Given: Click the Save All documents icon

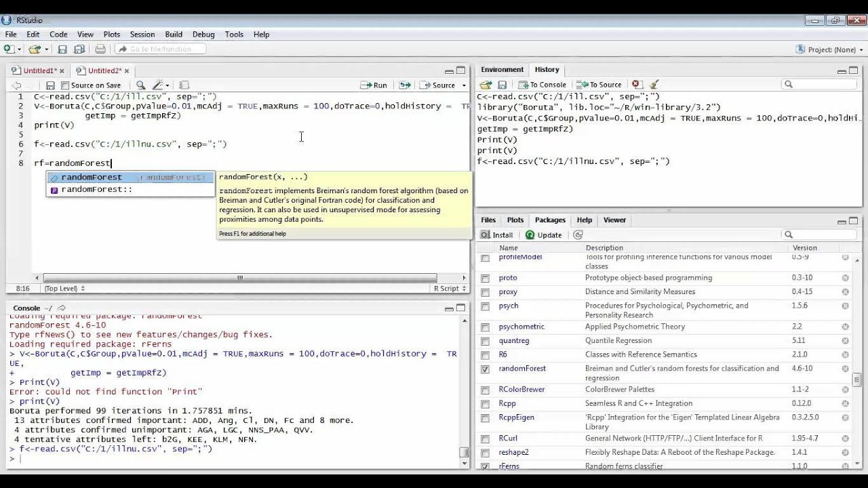Looking at the screenshot, I should coord(79,49).
